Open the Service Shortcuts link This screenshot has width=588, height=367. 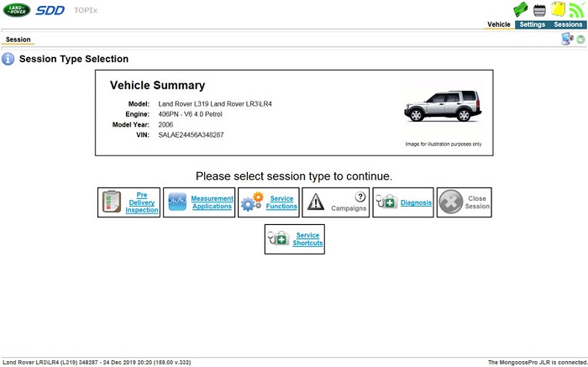pos(307,239)
